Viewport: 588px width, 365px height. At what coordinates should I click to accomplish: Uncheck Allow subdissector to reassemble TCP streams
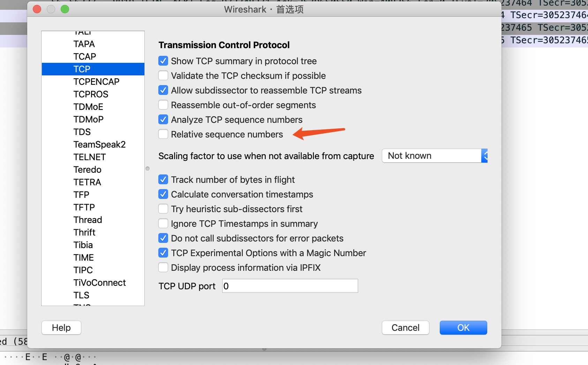tap(163, 90)
